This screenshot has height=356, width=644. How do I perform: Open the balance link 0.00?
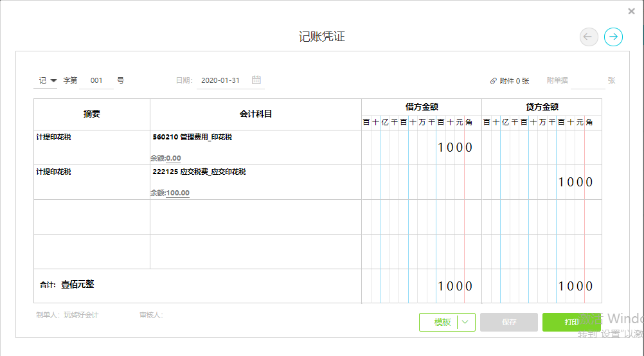click(174, 158)
